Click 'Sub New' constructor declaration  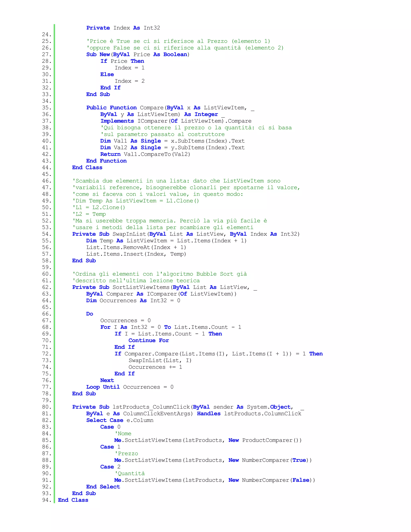(x=98, y=54)
